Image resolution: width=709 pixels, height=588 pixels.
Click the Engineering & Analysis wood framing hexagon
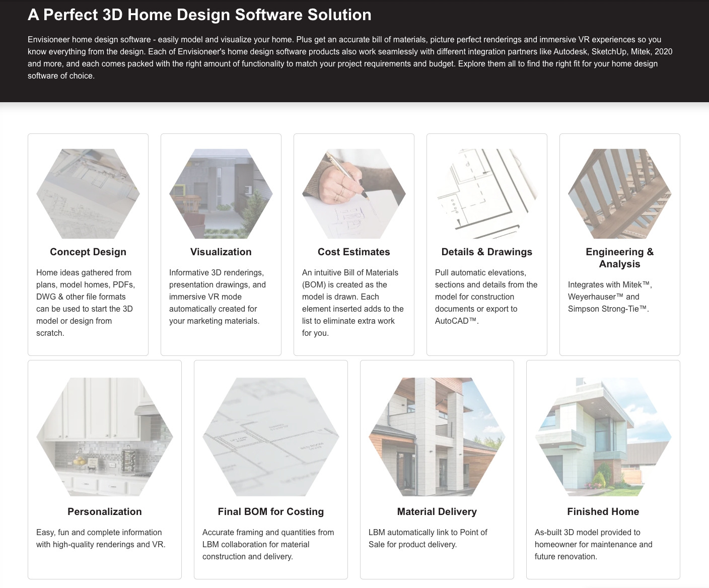coord(620,193)
